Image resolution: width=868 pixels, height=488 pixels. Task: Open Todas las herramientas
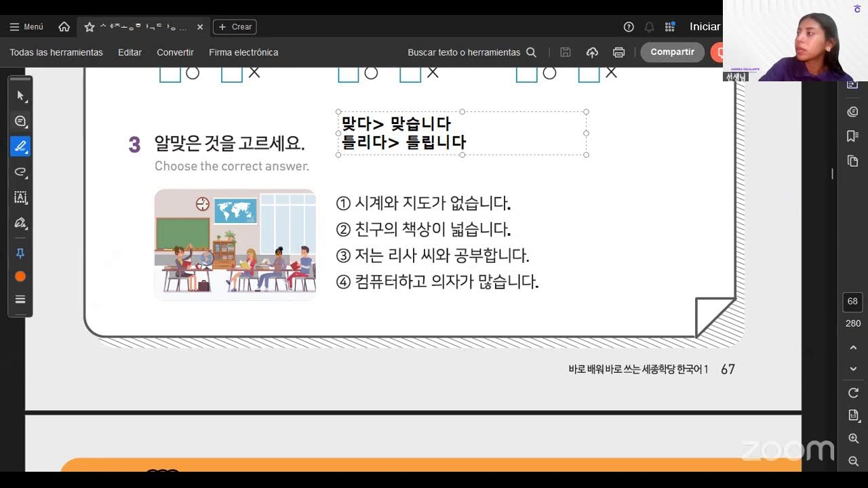coord(56,52)
